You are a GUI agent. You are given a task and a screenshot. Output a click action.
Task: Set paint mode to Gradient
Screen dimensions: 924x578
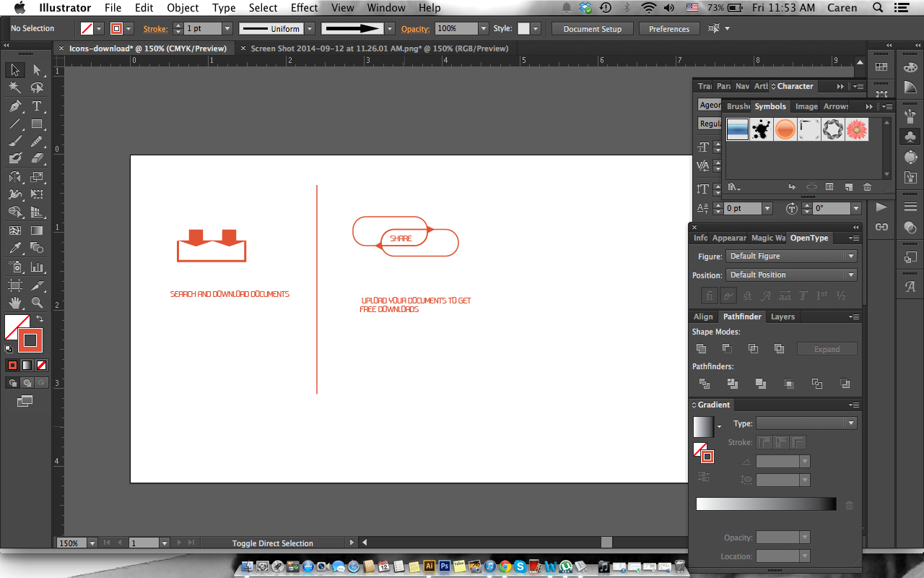tap(27, 365)
